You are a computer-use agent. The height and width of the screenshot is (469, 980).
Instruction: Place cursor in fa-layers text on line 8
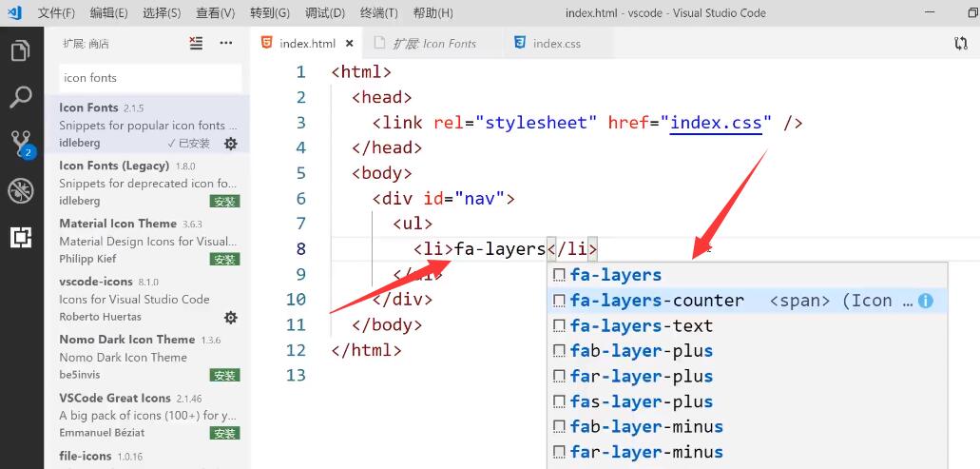tap(500, 249)
